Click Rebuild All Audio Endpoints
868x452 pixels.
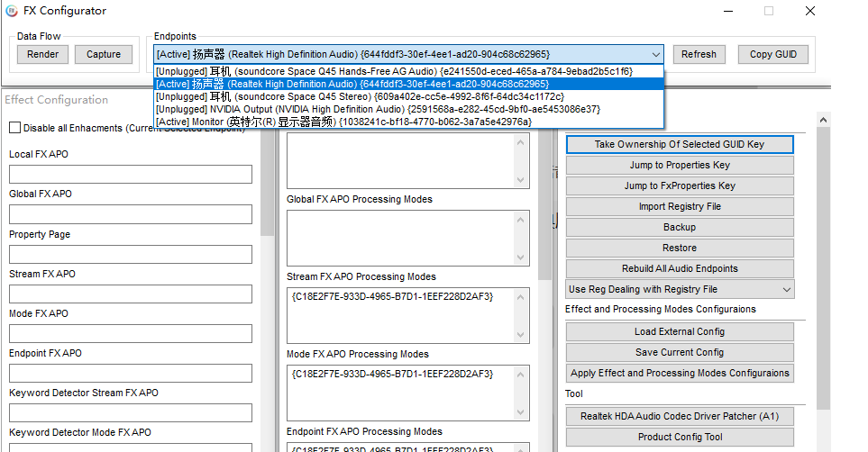(x=680, y=268)
